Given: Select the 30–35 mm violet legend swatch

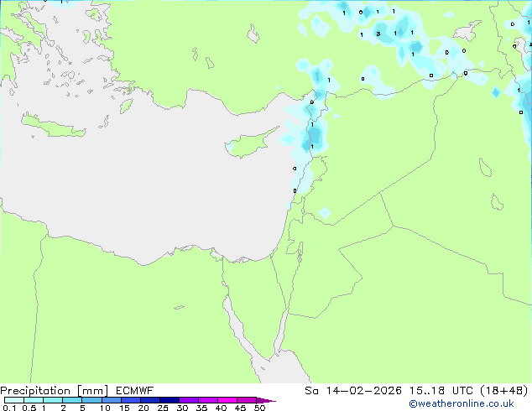Looking at the screenshot, I should click(188, 400).
